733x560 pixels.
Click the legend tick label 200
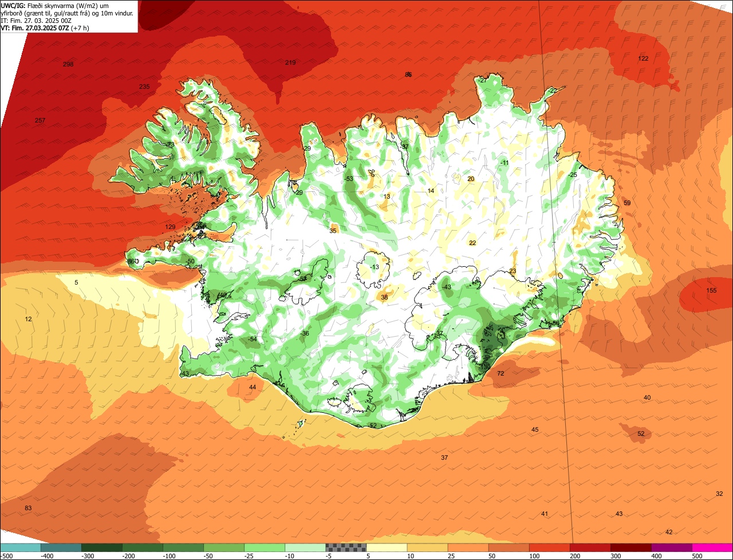click(575, 556)
